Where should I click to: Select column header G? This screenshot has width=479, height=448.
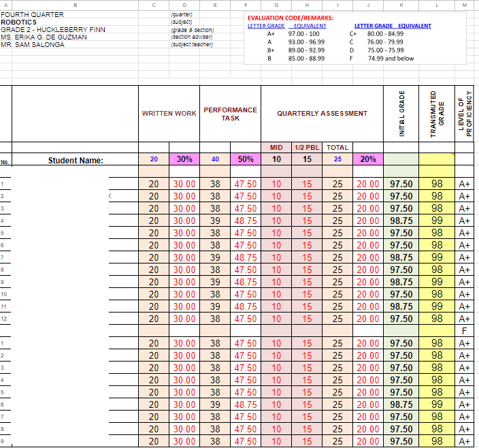tap(276, 5)
